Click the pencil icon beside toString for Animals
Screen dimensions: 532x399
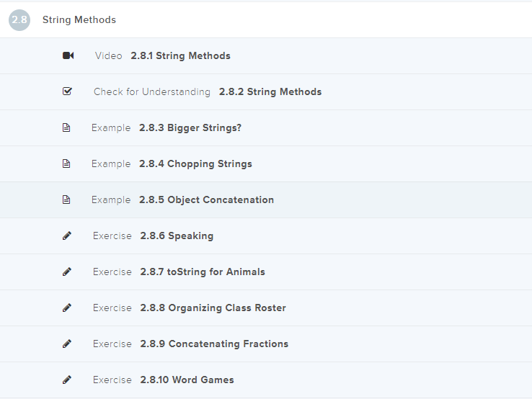pos(67,272)
